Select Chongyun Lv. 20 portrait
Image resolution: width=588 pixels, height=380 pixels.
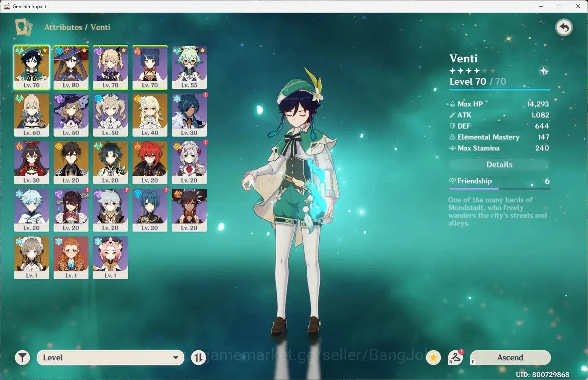31,210
